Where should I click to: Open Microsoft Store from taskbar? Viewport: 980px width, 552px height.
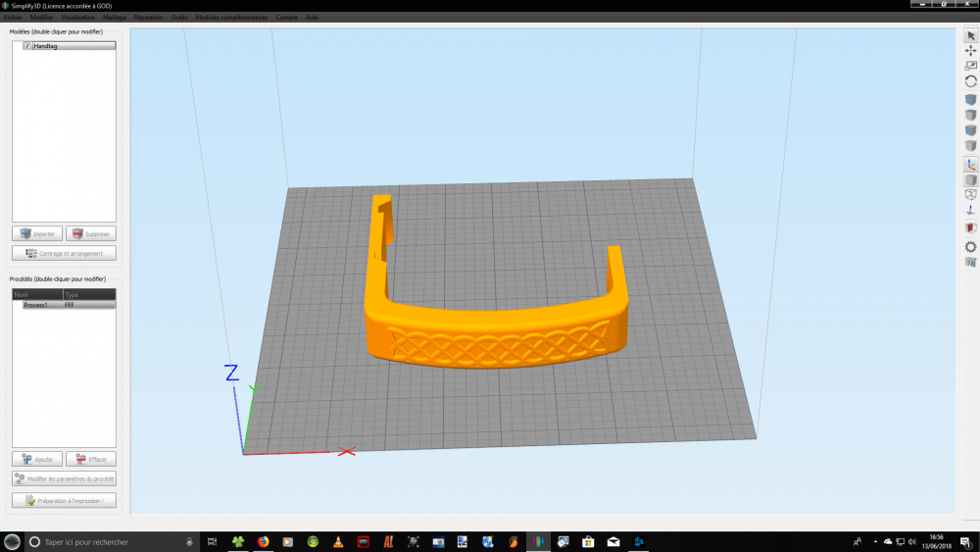click(x=588, y=542)
